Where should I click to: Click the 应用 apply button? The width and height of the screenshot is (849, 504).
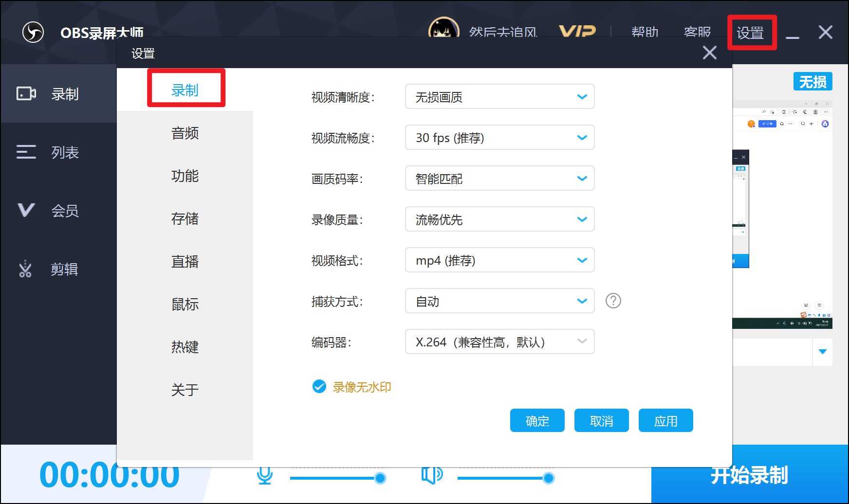[x=665, y=420]
